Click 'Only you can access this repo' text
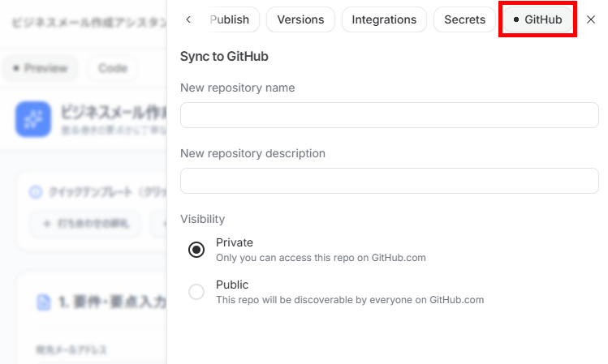 (321, 258)
